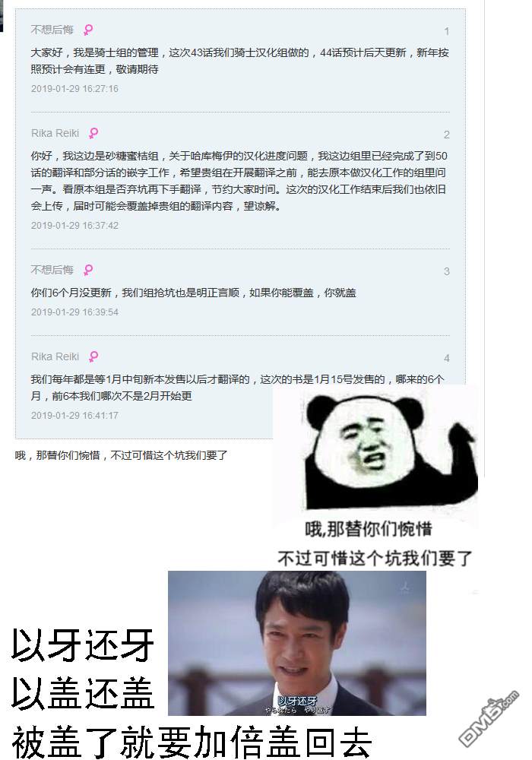Click the DM5.com watermark logo
The image size is (532, 760).
coord(489,718)
